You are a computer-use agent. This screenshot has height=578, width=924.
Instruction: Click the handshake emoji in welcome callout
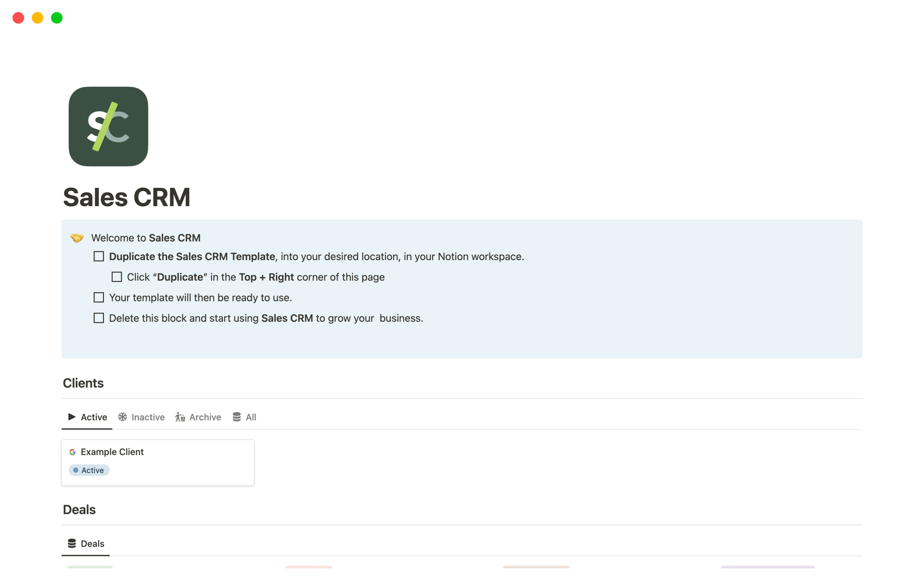click(77, 238)
